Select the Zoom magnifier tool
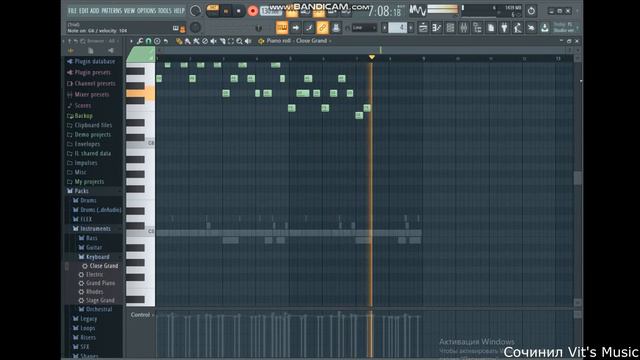The width and height of the screenshot is (640, 360). coord(240,41)
